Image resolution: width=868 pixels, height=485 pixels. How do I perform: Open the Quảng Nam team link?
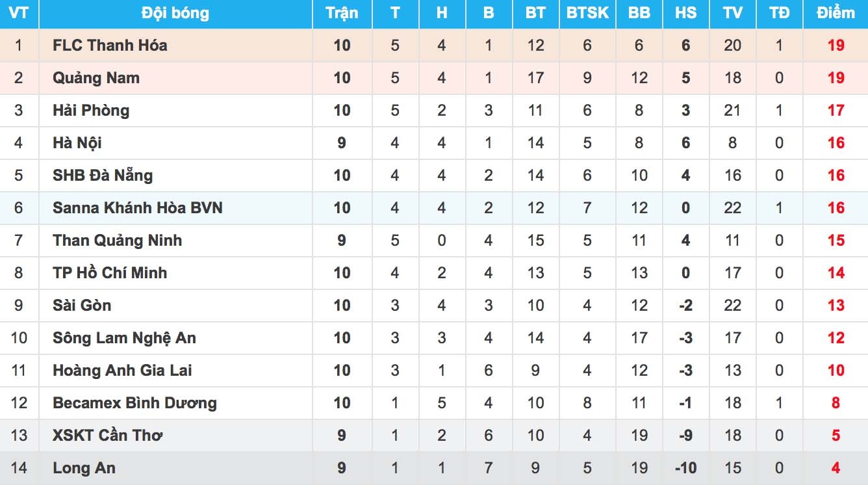coord(96,78)
